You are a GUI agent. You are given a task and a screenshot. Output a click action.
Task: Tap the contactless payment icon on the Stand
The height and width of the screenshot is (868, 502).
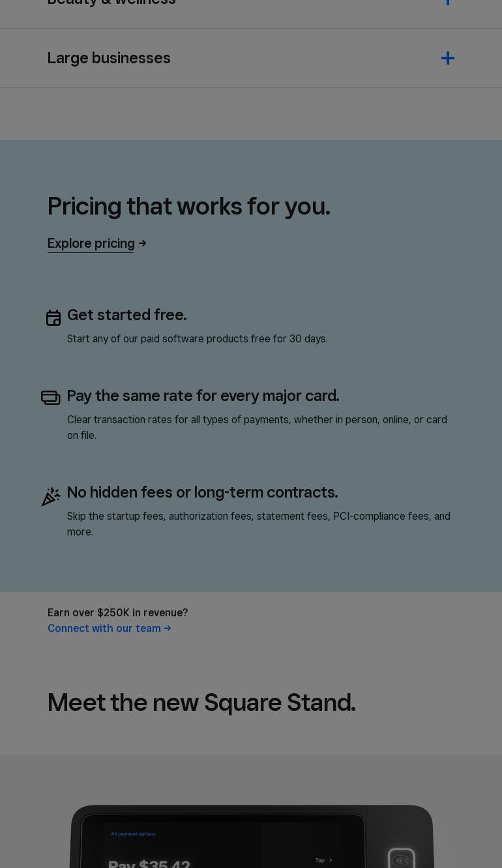tap(401, 860)
